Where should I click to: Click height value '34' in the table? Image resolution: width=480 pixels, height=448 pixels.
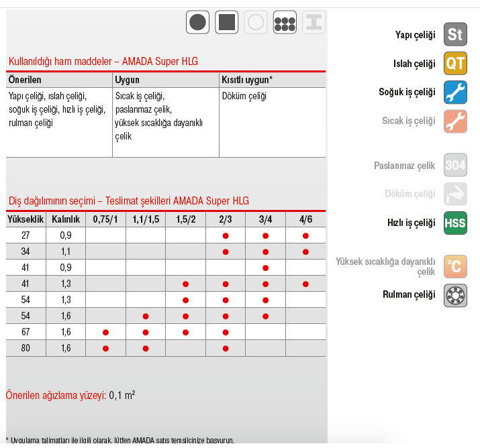26,251
